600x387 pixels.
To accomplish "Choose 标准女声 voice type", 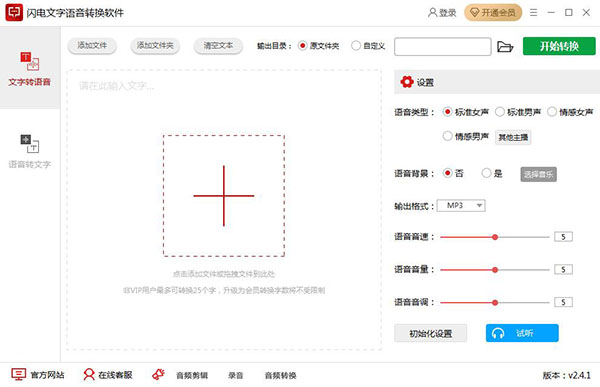I will tap(466, 112).
